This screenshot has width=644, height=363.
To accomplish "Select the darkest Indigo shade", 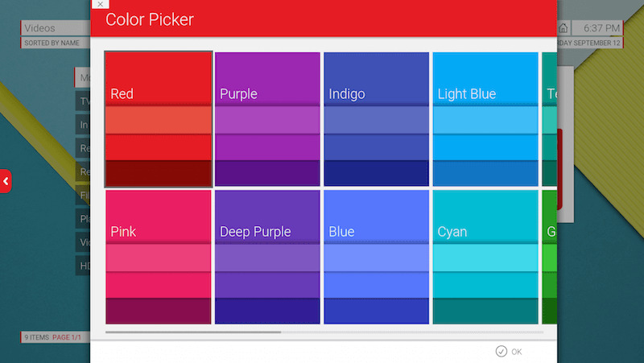I will point(376,174).
